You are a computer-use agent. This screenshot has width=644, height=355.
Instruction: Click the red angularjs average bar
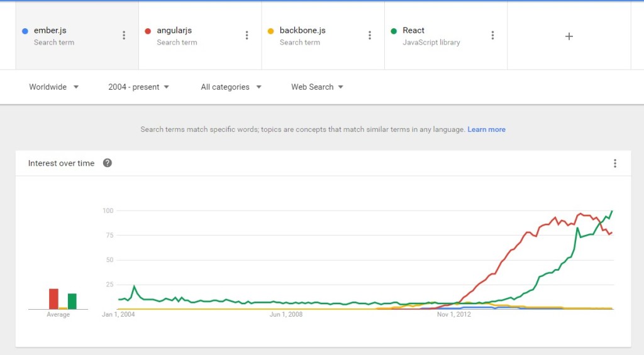[x=53, y=299]
